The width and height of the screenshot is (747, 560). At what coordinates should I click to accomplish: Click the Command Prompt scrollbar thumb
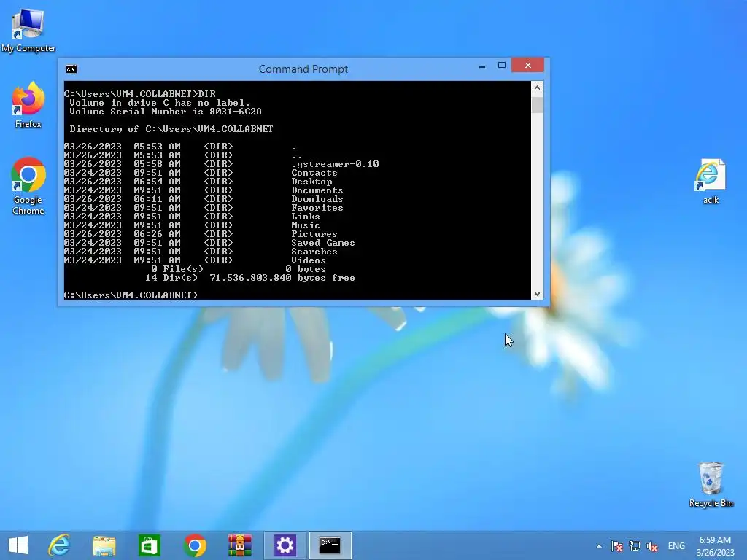tap(537, 105)
